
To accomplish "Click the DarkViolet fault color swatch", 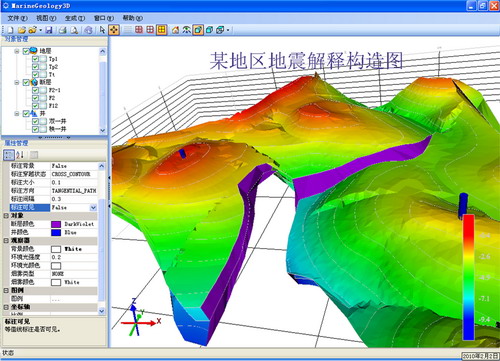I will click(x=56, y=224).
